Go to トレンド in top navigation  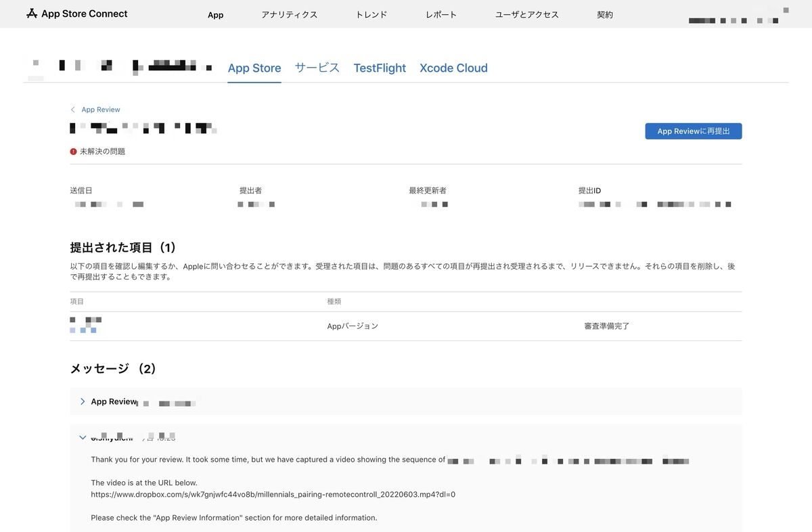(x=371, y=15)
